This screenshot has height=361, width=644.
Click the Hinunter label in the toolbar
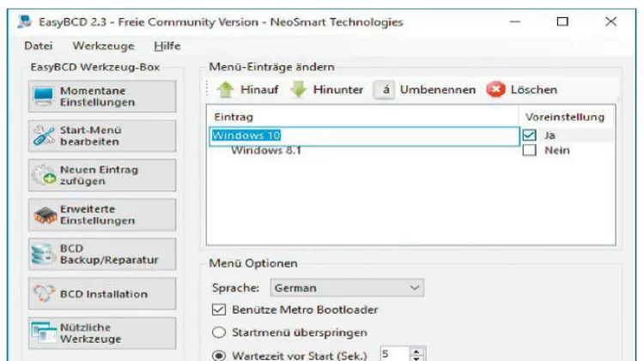pyautogui.click(x=338, y=89)
